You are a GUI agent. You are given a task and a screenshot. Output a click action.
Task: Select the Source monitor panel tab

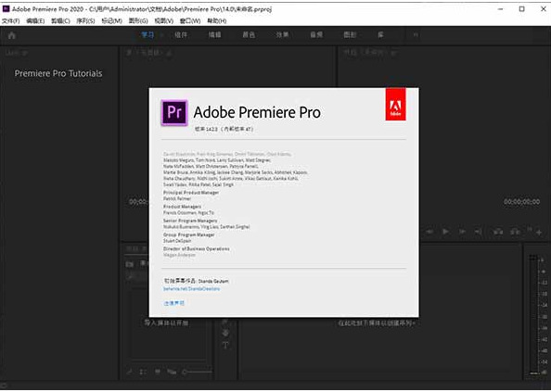click(x=149, y=53)
